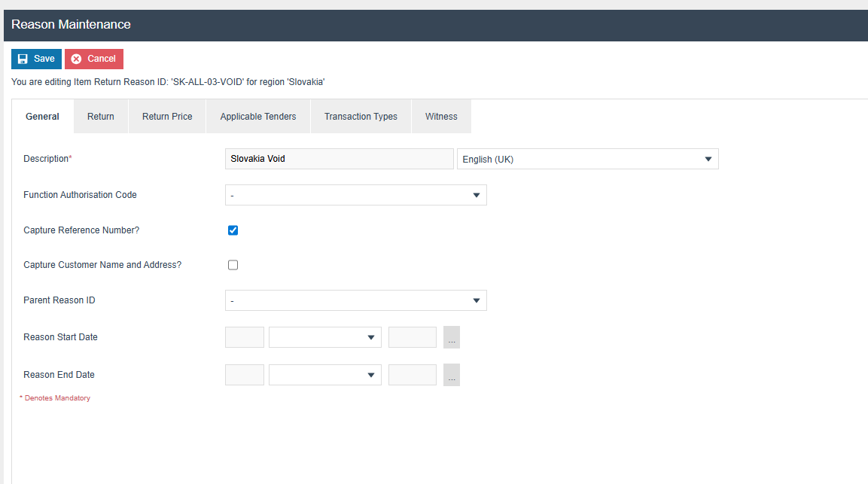The image size is (868, 484).
Task: Go to the Applicable Tenders tab
Action: click(x=258, y=117)
